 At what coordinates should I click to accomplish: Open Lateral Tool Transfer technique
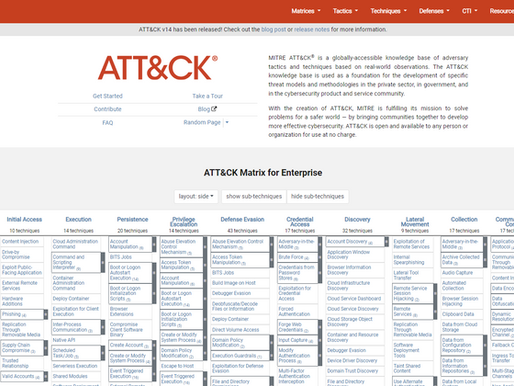pyautogui.click(x=406, y=275)
